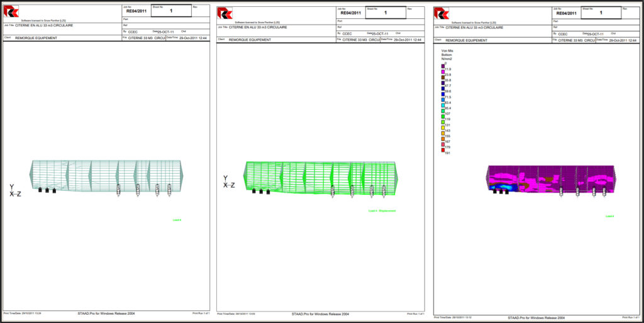The width and height of the screenshot is (644, 323).
Task: Click the red logo on the displacement page
Action: coord(225,13)
